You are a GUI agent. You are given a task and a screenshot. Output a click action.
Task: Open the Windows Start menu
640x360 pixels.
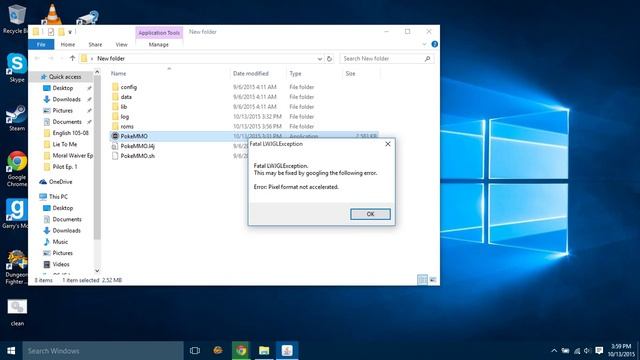(11, 351)
